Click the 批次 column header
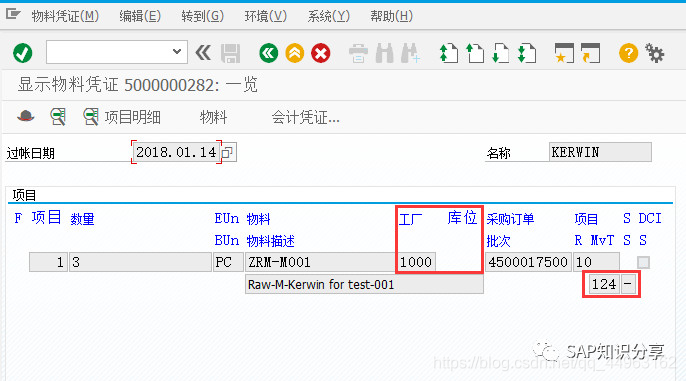The height and width of the screenshot is (381, 686). click(x=498, y=241)
